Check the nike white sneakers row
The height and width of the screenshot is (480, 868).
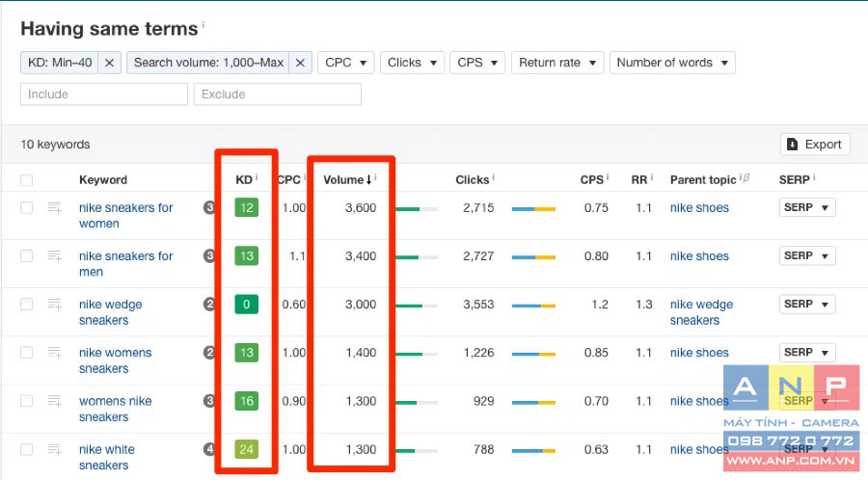[27, 449]
